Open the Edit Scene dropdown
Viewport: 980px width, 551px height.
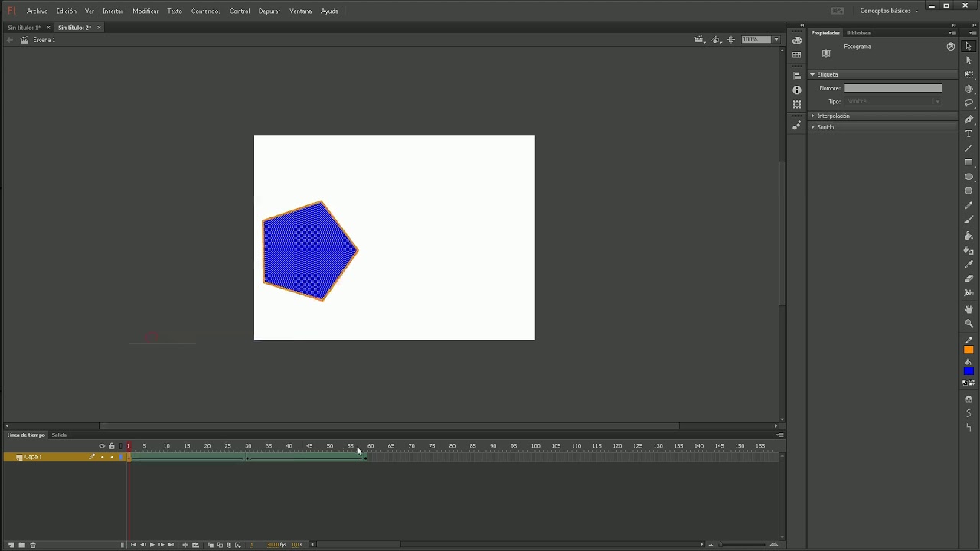point(700,40)
